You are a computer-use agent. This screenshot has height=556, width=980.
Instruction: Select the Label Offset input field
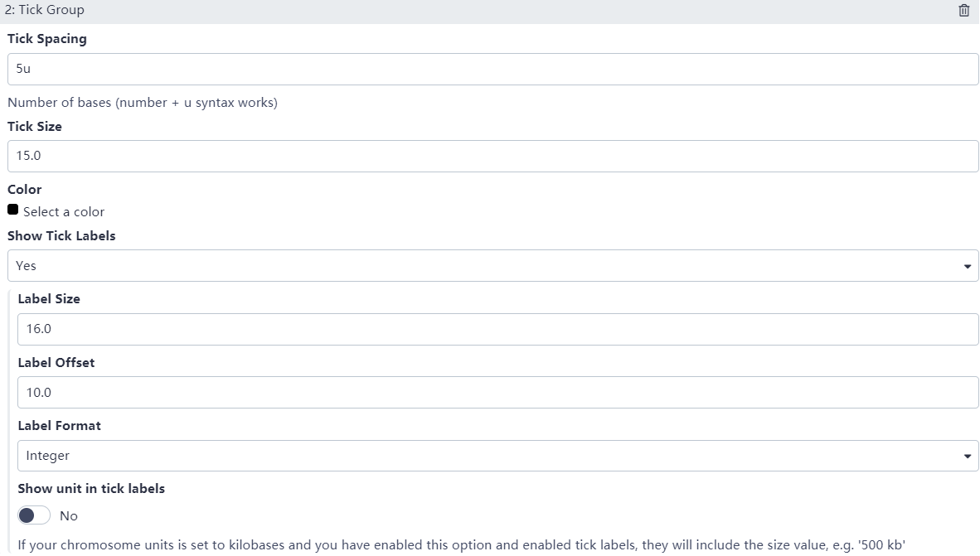point(497,392)
